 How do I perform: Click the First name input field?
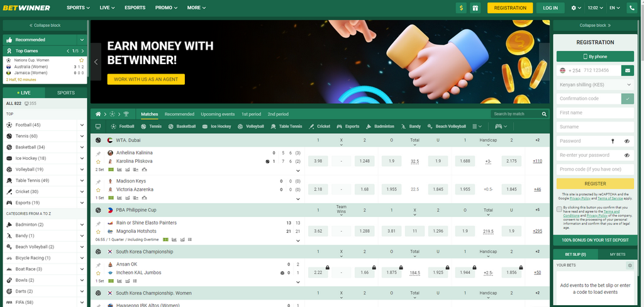tap(595, 113)
